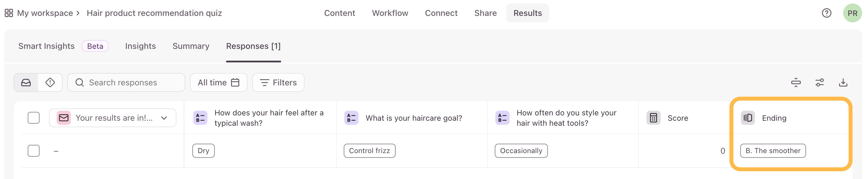This screenshot has height=179, width=868.
Task: Open the help question mark icon
Action: coord(826,13)
